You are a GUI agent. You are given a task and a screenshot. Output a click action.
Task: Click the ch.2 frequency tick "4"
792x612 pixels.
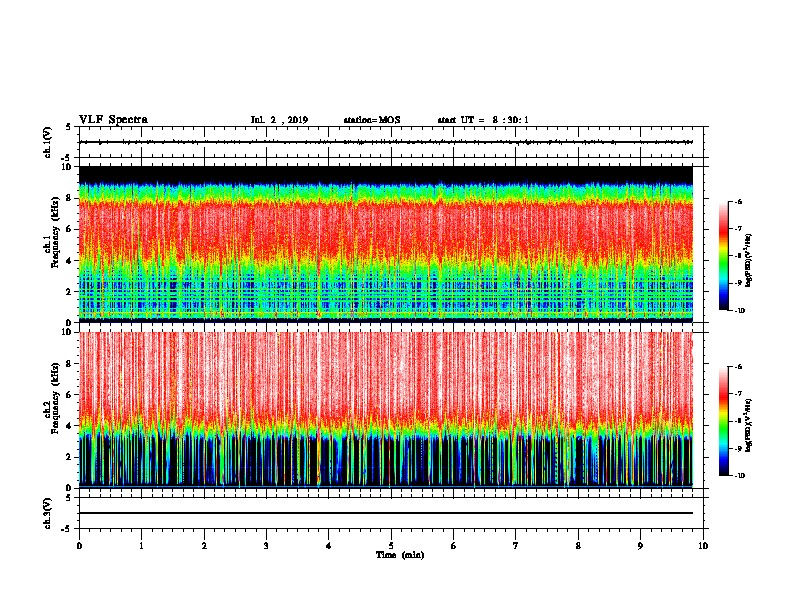coord(69,426)
